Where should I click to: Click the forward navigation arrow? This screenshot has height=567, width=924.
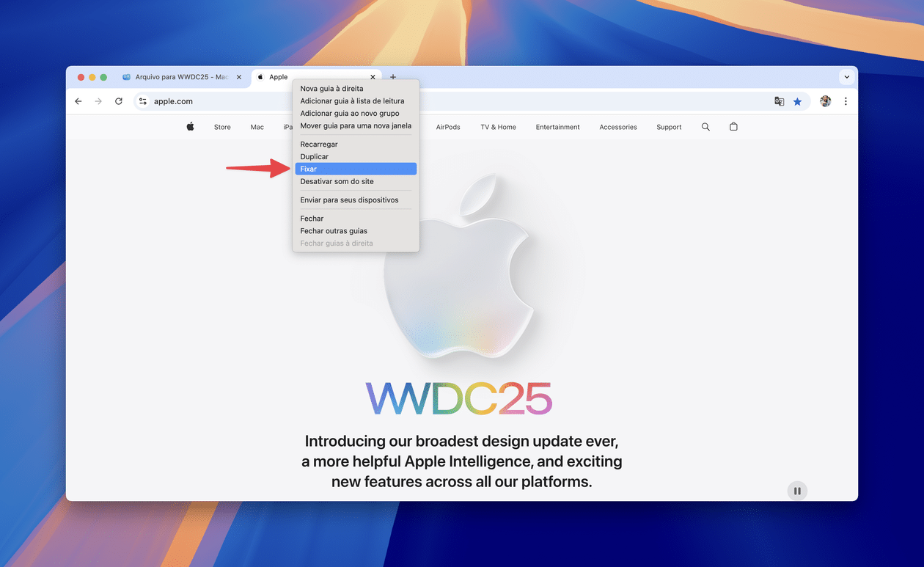[x=98, y=101]
